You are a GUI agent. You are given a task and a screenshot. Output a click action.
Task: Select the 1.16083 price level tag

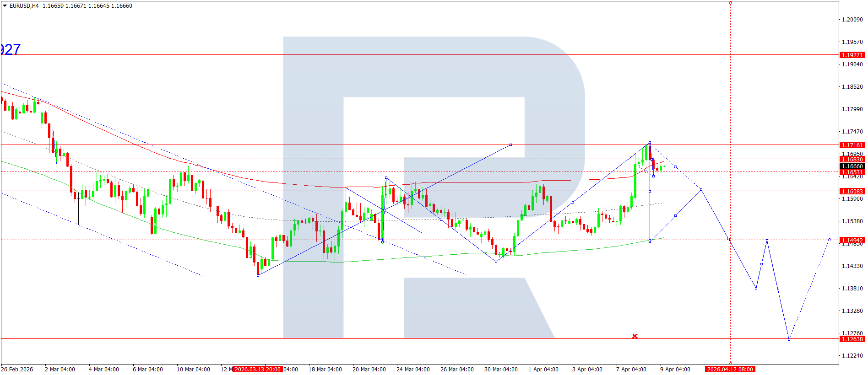[852, 191]
